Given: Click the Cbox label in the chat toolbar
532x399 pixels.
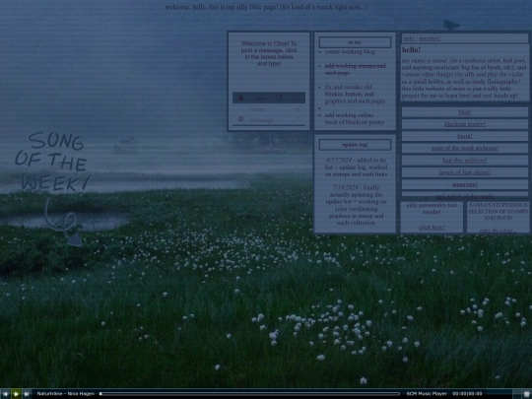Looking at the screenshot, I should point(261,99).
